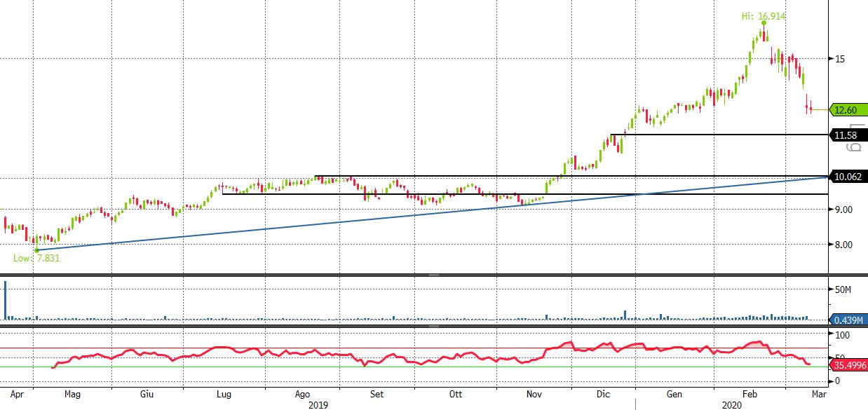Click the grip handle between volume and RSI panels
Screen dimensions: 868x410
coord(434,326)
